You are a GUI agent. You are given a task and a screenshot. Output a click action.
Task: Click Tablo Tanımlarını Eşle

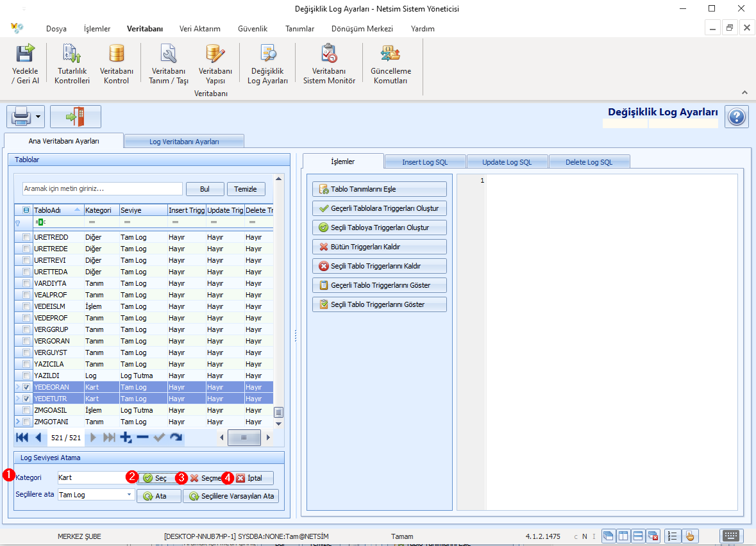(380, 189)
